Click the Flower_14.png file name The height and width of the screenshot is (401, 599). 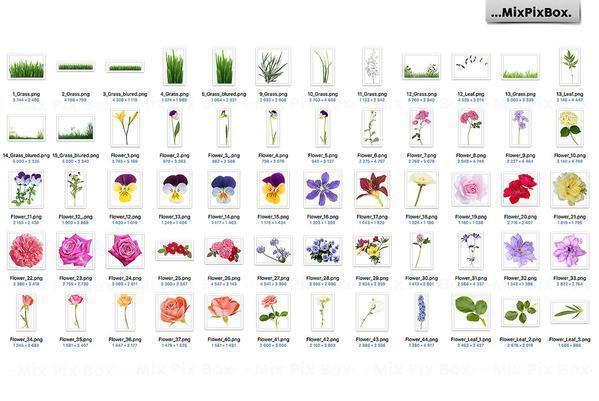tap(224, 217)
